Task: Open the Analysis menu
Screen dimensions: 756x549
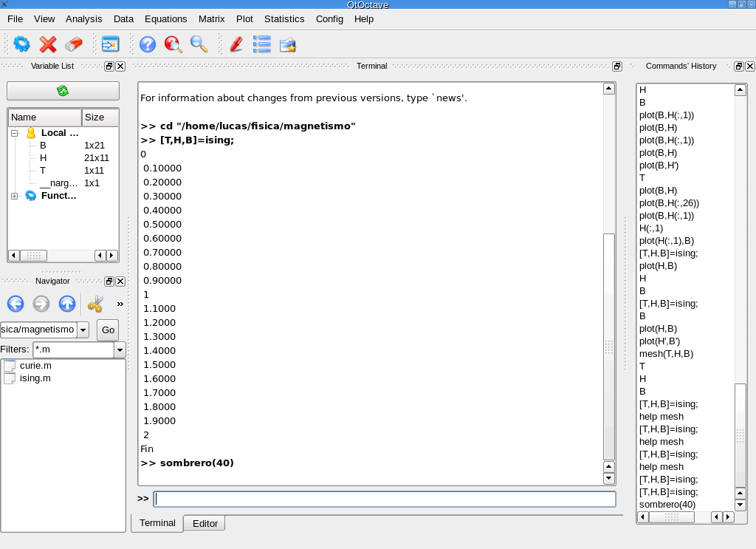Action: click(x=84, y=18)
